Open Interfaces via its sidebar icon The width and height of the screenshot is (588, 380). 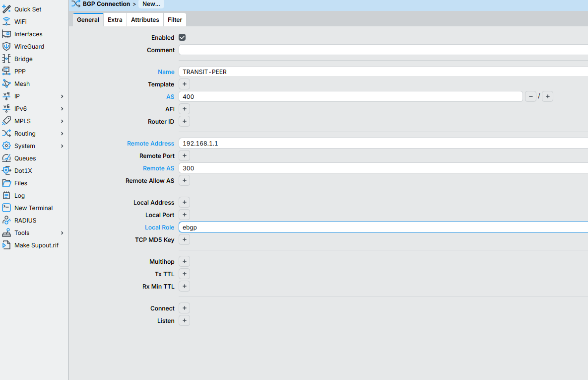pyautogui.click(x=6, y=34)
